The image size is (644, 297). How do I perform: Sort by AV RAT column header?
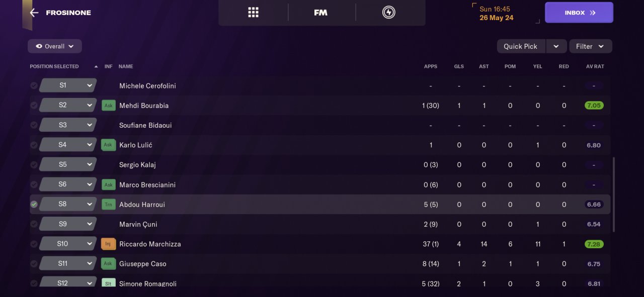(595, 66)
